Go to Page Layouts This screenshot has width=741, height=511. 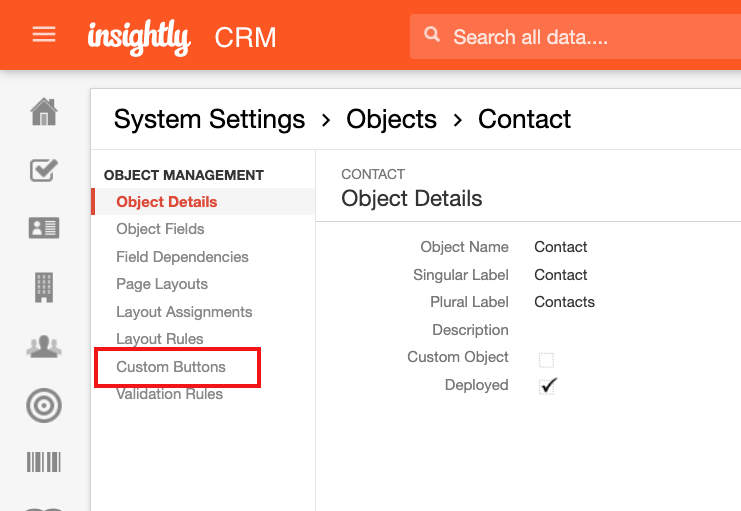pos(162,284)
